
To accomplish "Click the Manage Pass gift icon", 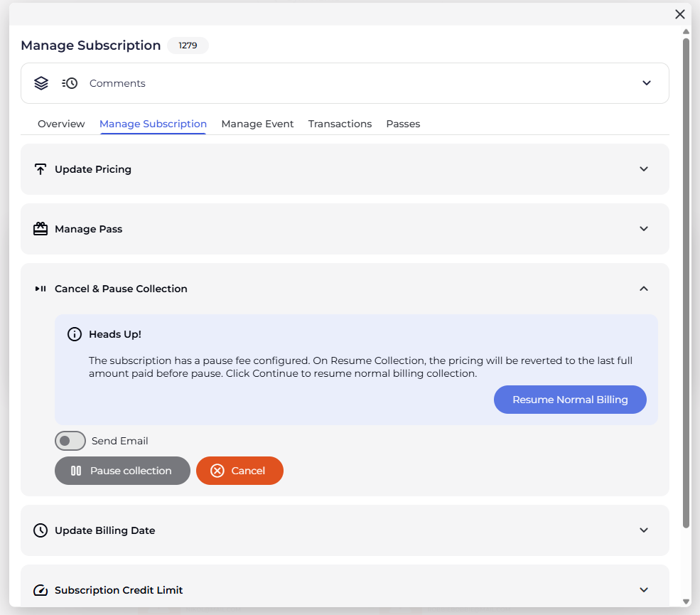I will [x=41, y=229].
